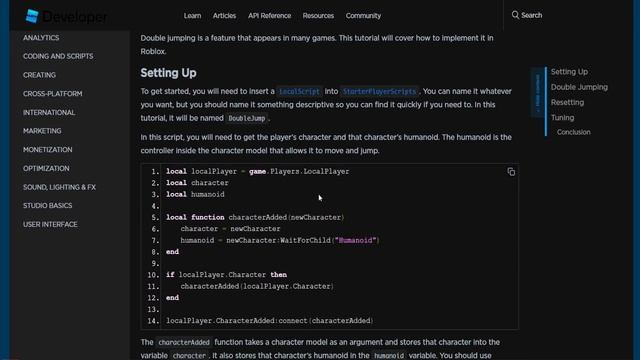The width and height of the screenshot is (640, 360).
Task: Open Creating category in sidebar
Action: 39,75
